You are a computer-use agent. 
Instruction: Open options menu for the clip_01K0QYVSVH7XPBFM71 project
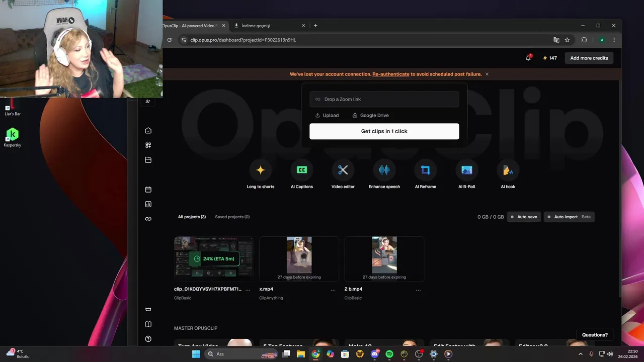[248, 290]
